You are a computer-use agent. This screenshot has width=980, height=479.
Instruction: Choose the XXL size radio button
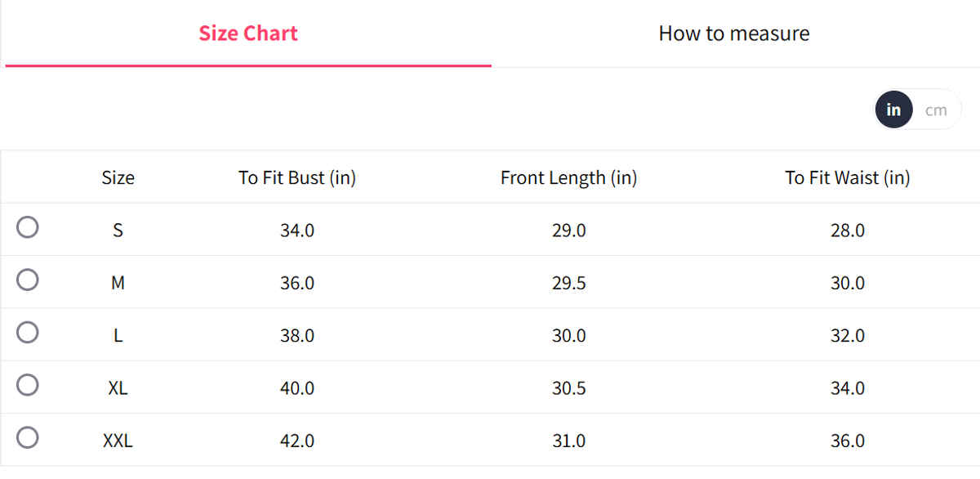28,437
